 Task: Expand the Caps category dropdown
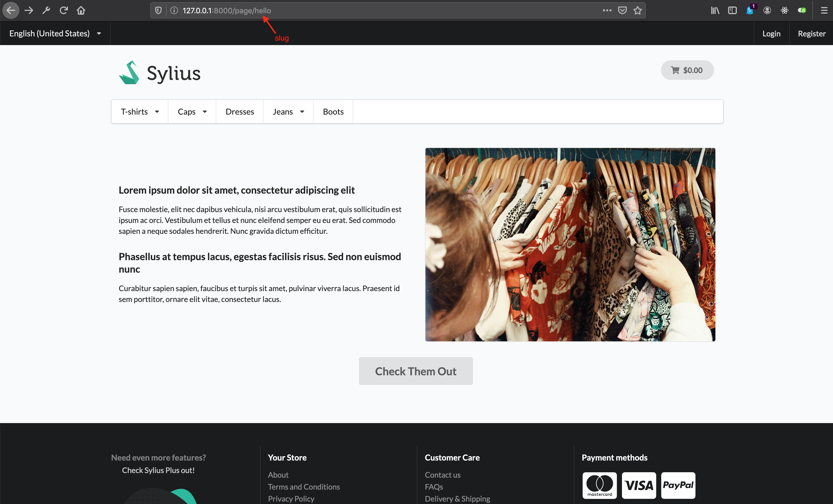tap(192, 112)
